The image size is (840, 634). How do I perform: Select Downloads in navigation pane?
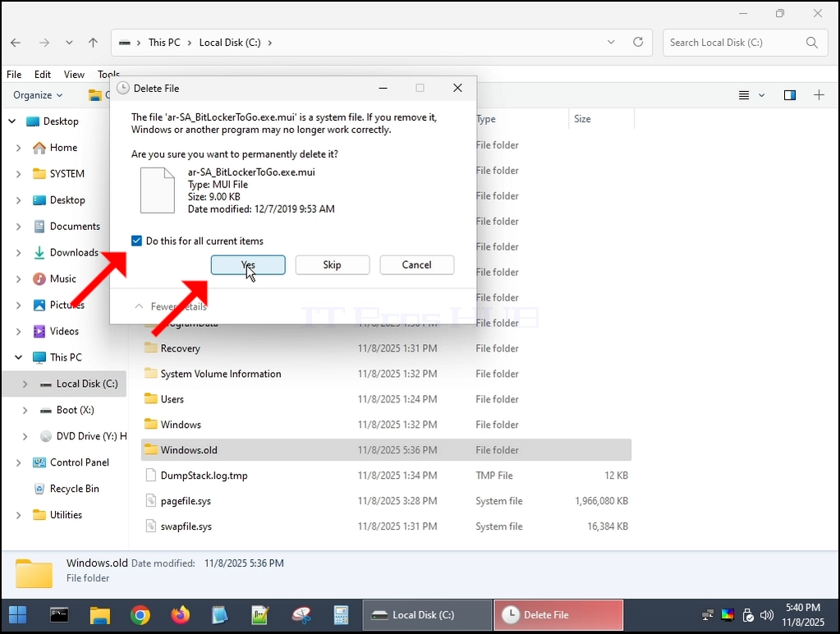(x=74, y=252)
